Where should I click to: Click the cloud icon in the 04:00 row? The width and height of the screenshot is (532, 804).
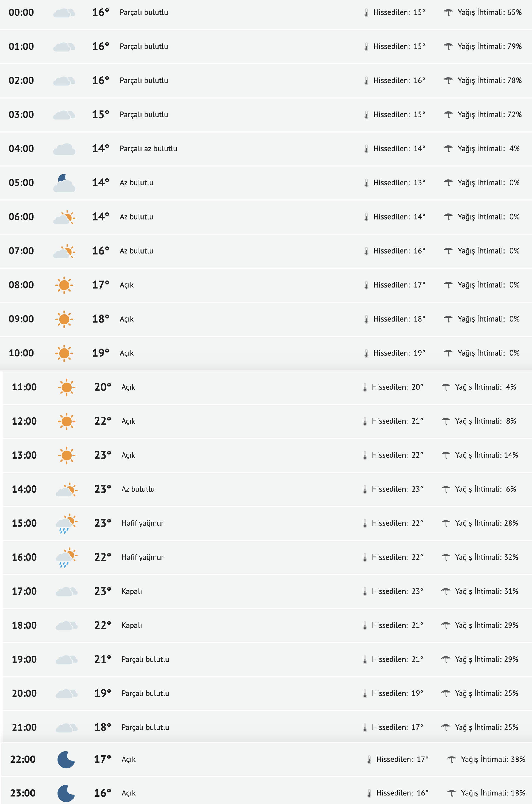[x=64, y=149]
